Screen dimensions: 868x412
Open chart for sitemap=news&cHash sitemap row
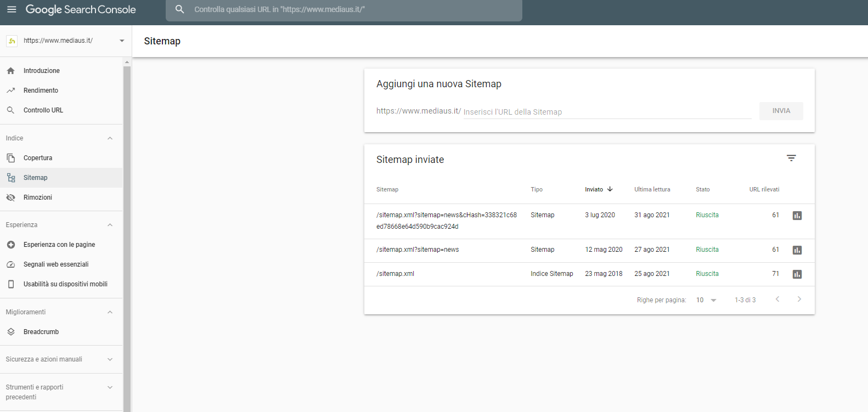pos(797,216)
